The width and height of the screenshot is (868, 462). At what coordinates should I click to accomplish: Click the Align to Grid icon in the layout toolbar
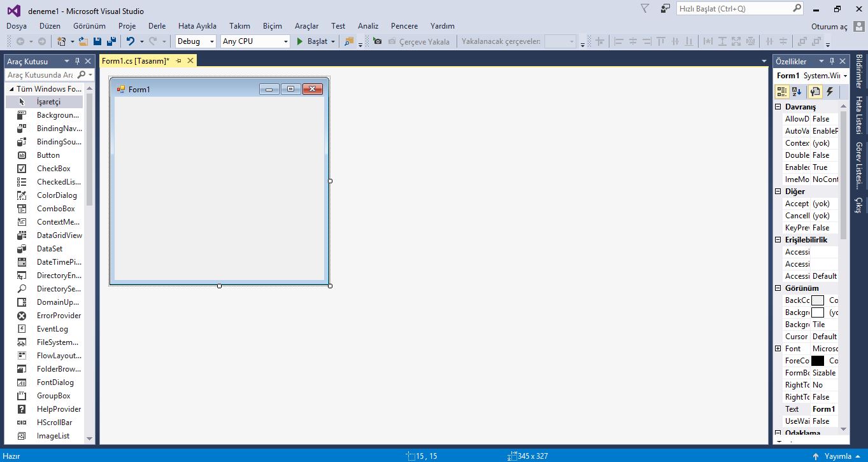(599, 41)
